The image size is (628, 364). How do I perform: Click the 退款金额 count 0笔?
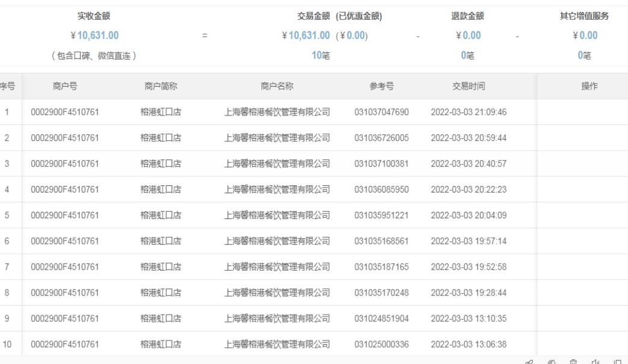(x=468, y=55)
